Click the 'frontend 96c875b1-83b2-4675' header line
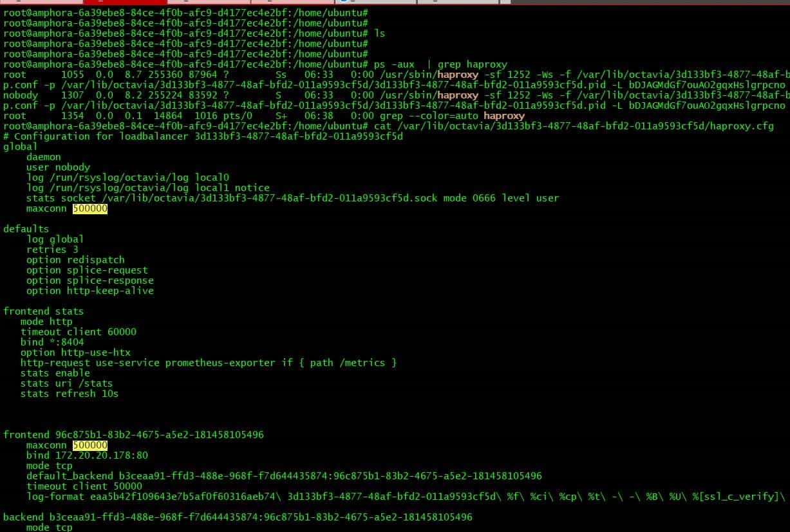The width and height of the screenshot is (790, 532). (x=133, y=435)
